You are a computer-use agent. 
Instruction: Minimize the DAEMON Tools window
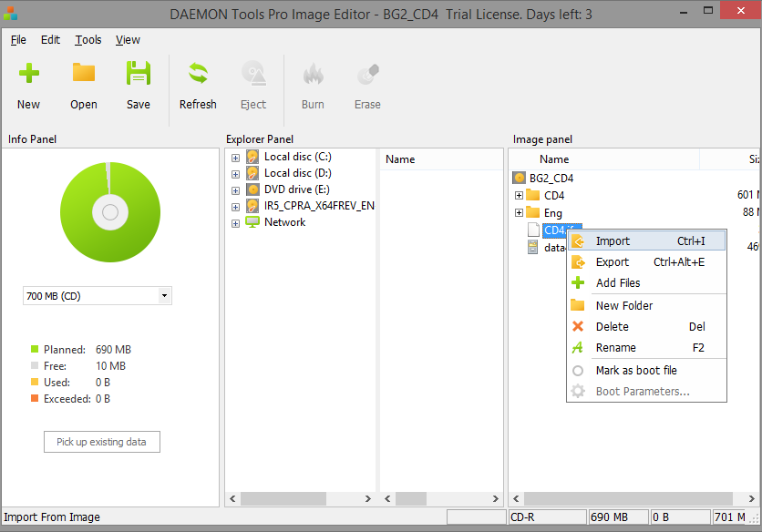pos(684,12)
